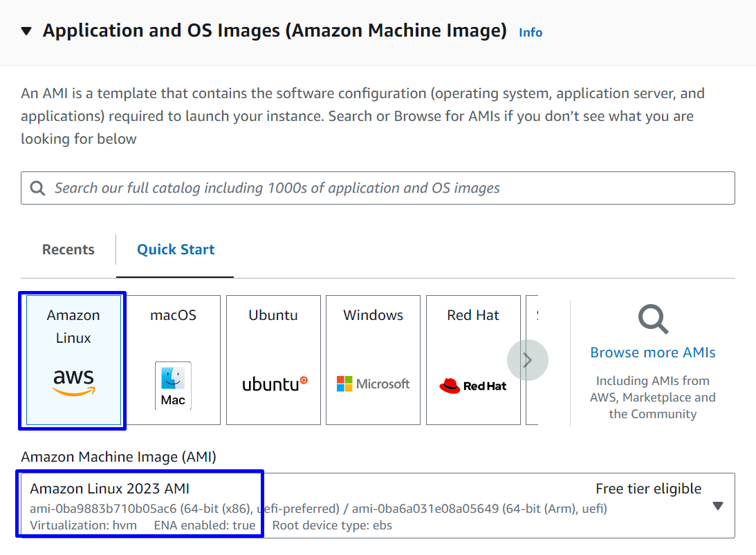Click the ubuntu logo

tap(274, 384)
